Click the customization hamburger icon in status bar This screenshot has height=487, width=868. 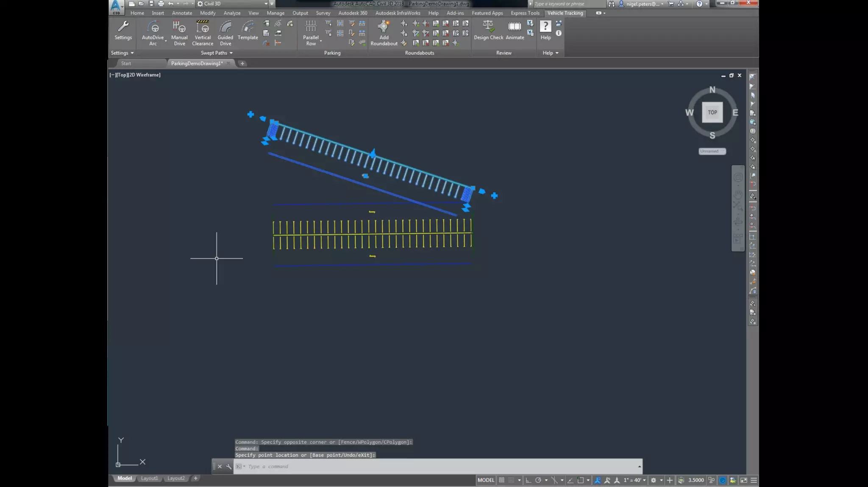pos(754,480)
